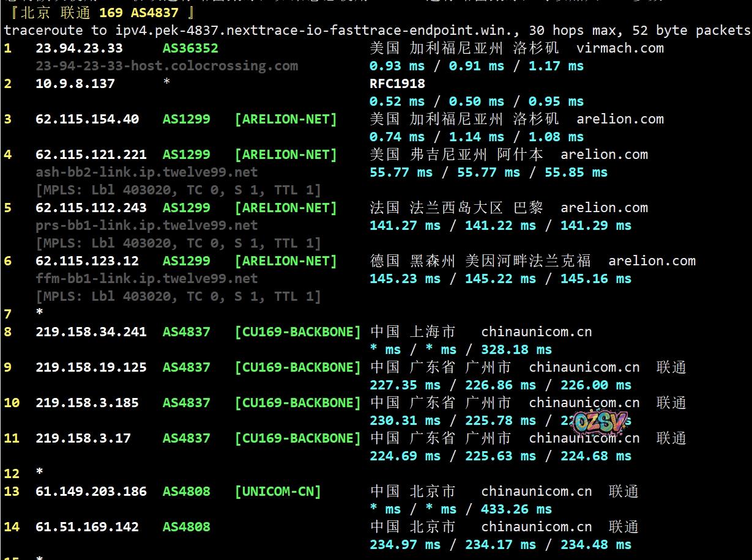Click ash-bb2-link.ip.twelve99.net hostname

(146, 172)
